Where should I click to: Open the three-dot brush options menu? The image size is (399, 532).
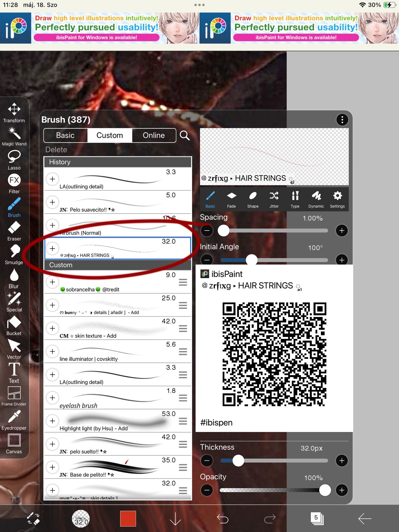(x=342, y=120)
